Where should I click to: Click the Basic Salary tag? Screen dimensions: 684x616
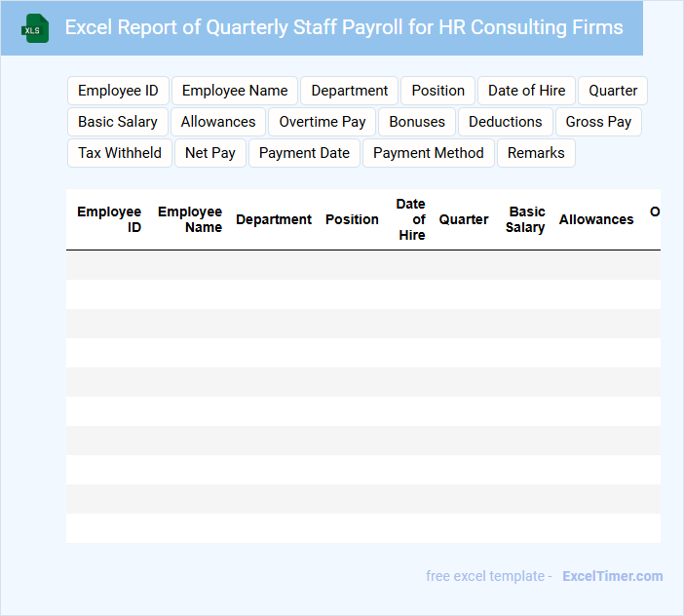(118, 122)
